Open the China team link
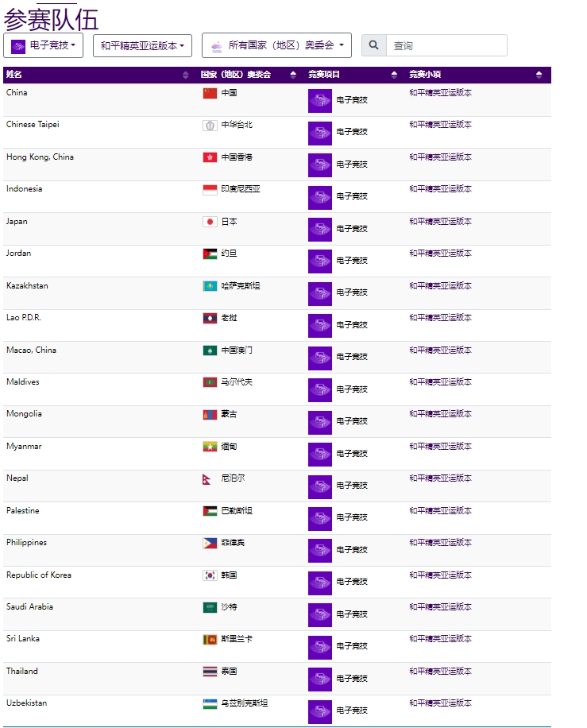 17,92
